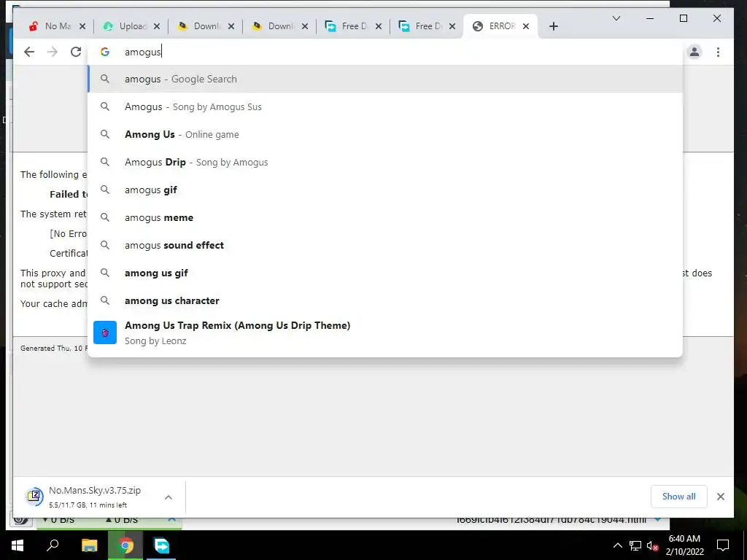
Task: Click the search icon beside 'amogus meme'
Action: point(105,217)
